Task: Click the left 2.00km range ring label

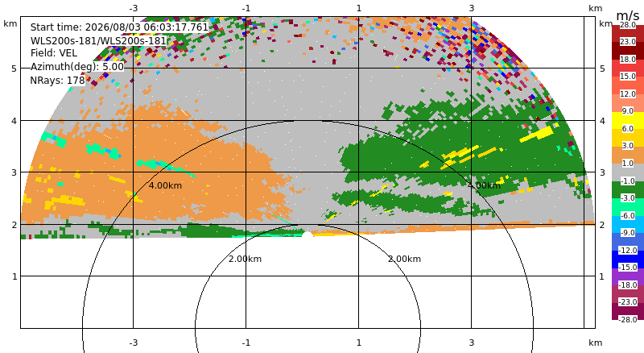Action: [245, 259]
